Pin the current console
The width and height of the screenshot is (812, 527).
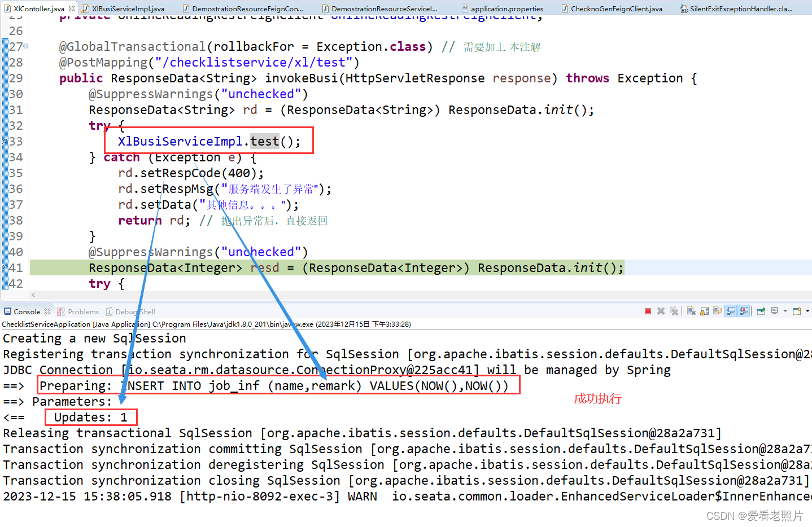coord(761,311)
